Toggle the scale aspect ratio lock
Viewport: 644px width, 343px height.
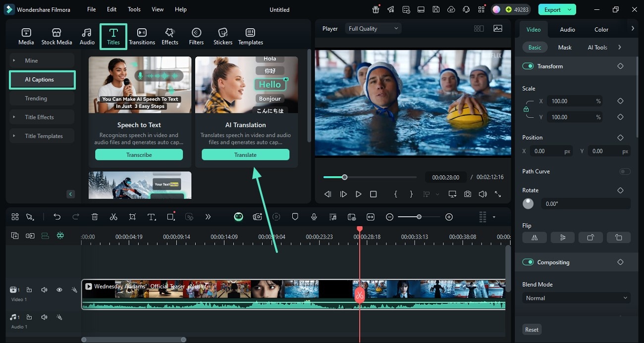pos(526,109)
